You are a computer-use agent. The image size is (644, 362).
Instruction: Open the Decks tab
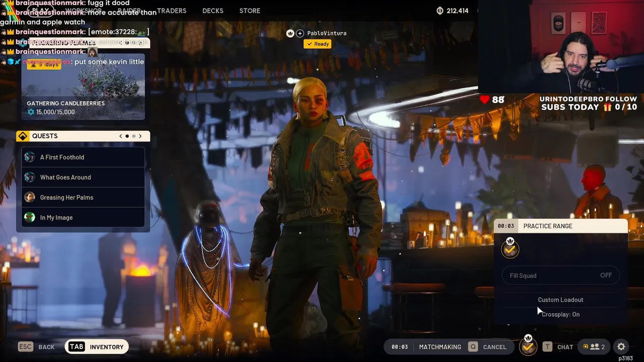point(213,11)
